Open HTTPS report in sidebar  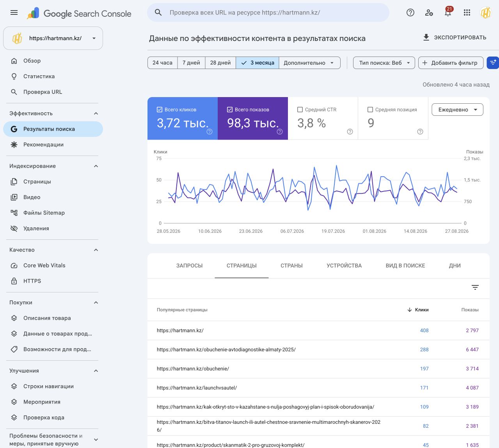coord(53,281)
